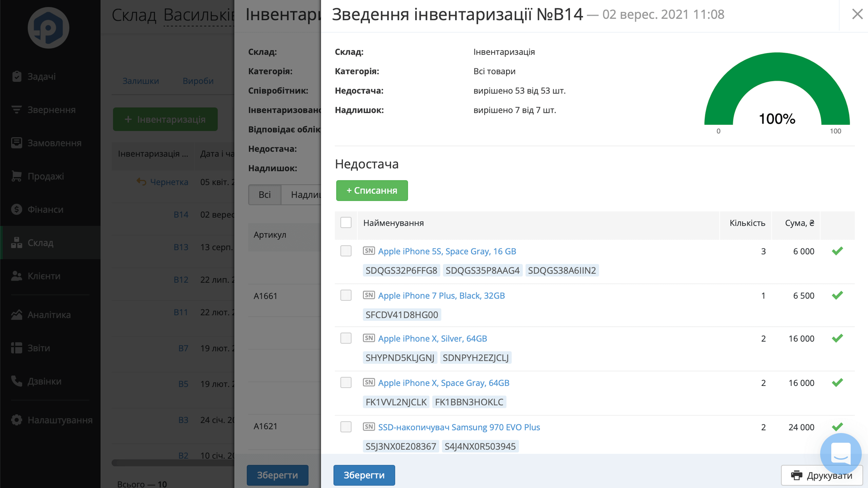Click serial number SDQGS35P8AAG4
This screenshot has height=488, width=868.
(482, 270)
